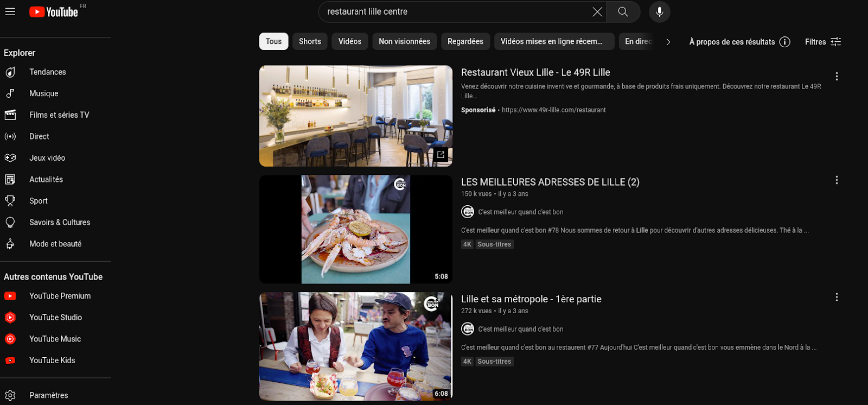Click the Paramètres gear icon

(10, 395)
